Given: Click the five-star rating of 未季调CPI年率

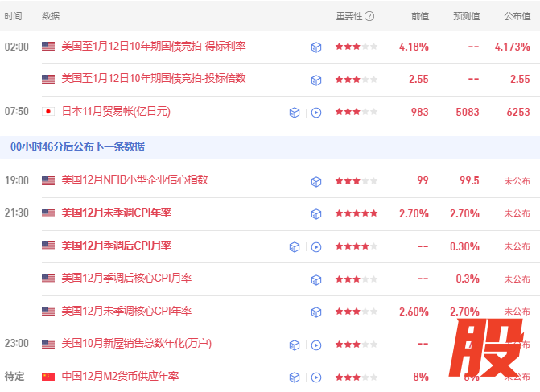Looking at the screenshot, I should 357,213.
